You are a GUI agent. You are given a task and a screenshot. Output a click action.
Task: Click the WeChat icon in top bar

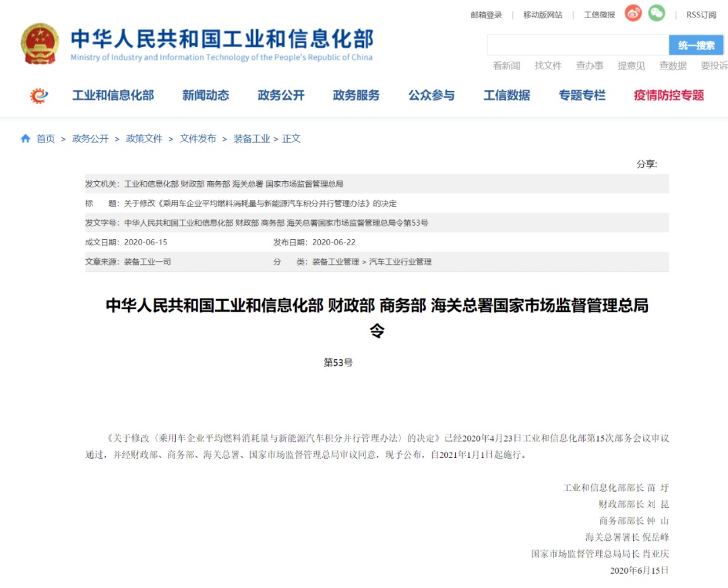click(x=657, y=13)
